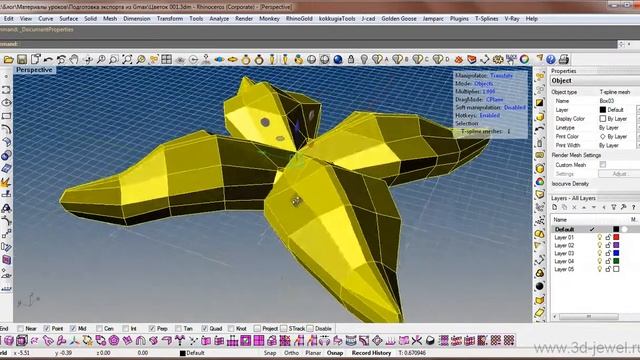Toggle Snap in the status bar
Image resolution: width=640 pixels, height=360 pixels.
pyautogui.click(x=270, y=353)
